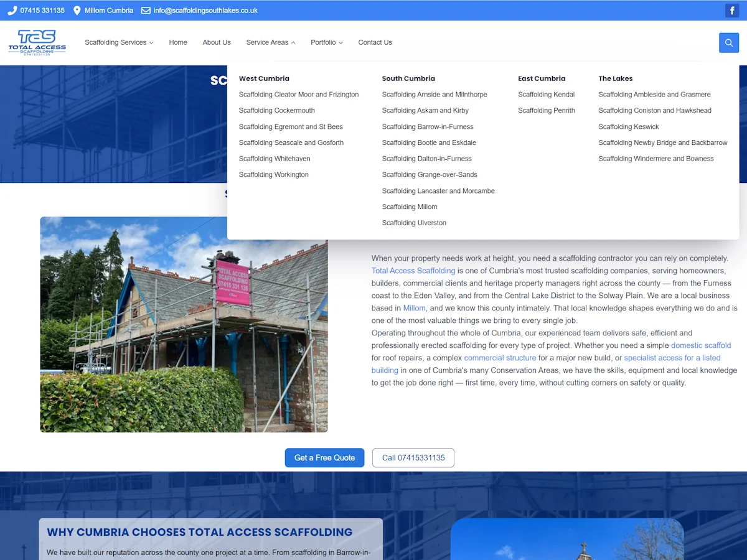The height and width of the screenshot is (560, 747).
Task: Email info@scaffoldingsouthlakes.co.uk link
Action: tap(205, 11)
